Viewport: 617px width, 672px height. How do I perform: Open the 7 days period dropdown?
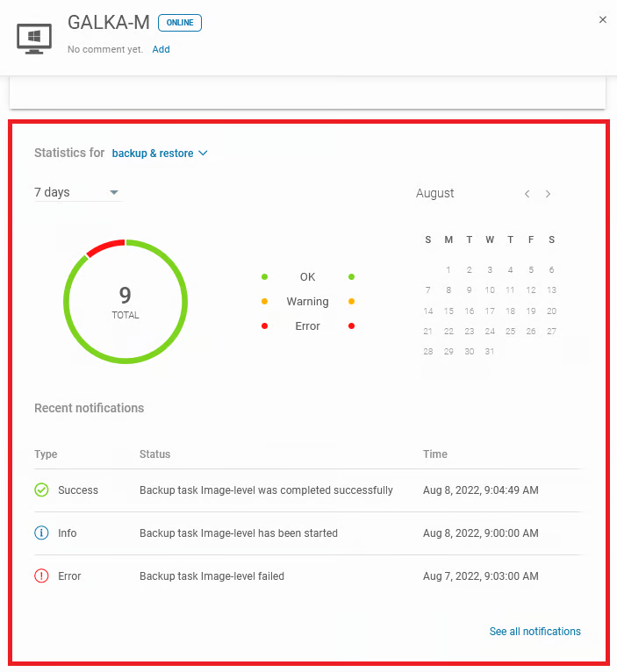[x=77, y=193]
